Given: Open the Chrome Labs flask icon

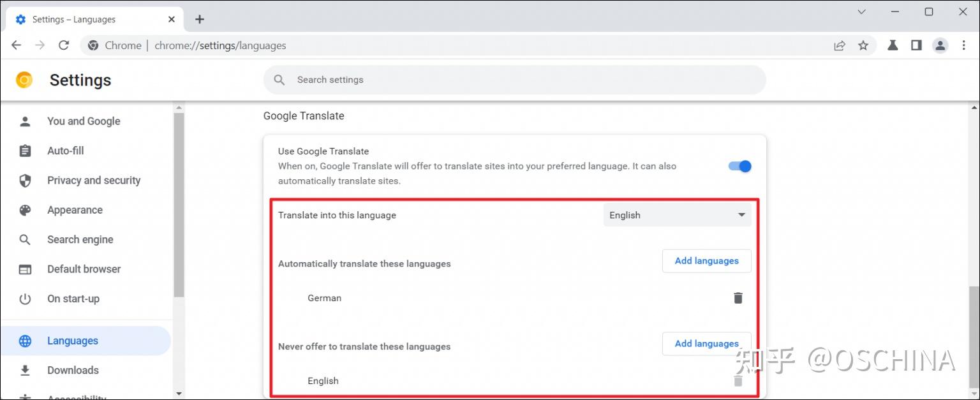Looking at the screenshot, I should pos(893,45).
